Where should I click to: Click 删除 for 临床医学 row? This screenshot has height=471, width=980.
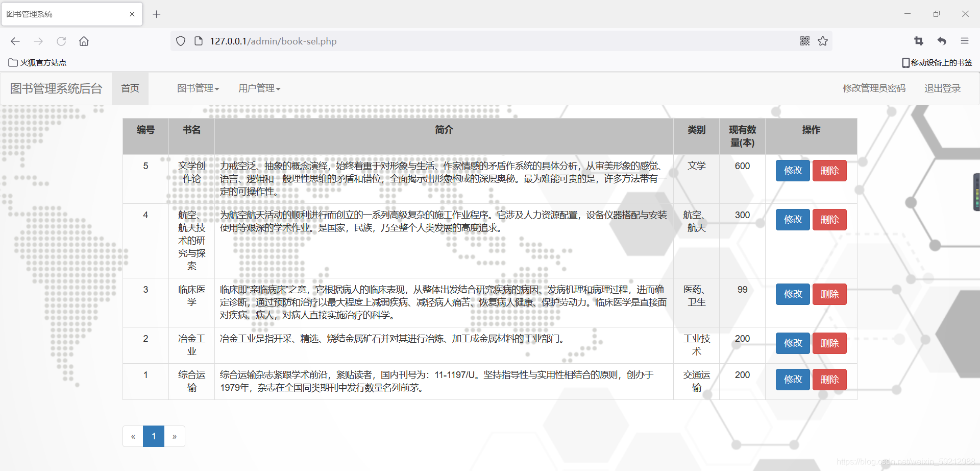tap(829, 294)
